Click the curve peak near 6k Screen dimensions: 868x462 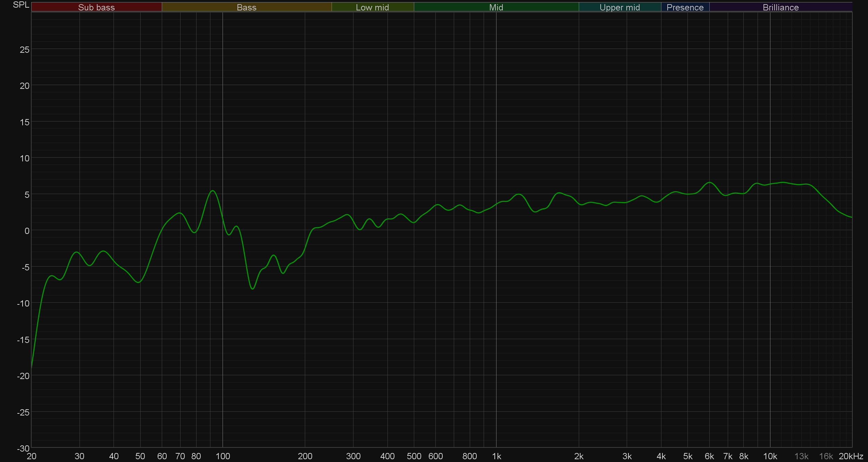(x=710, y=182)
